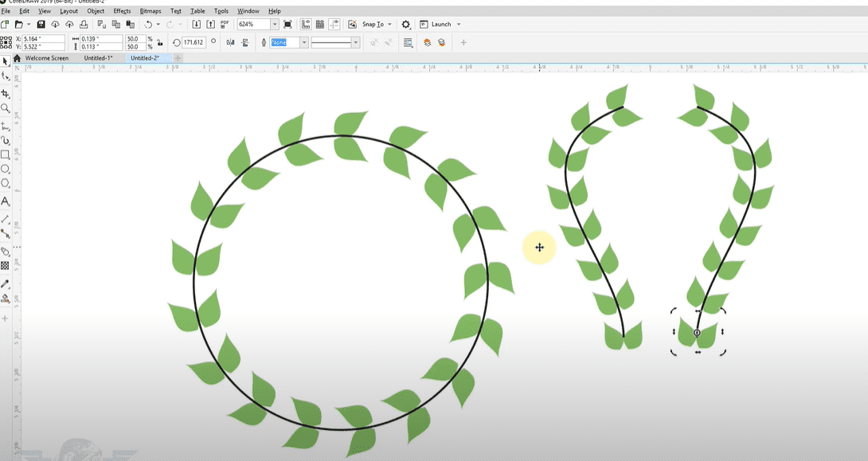Choose the Rectangle tool
Image resolution: width=868 pixels, height=461 pixels.
(6, 154)
